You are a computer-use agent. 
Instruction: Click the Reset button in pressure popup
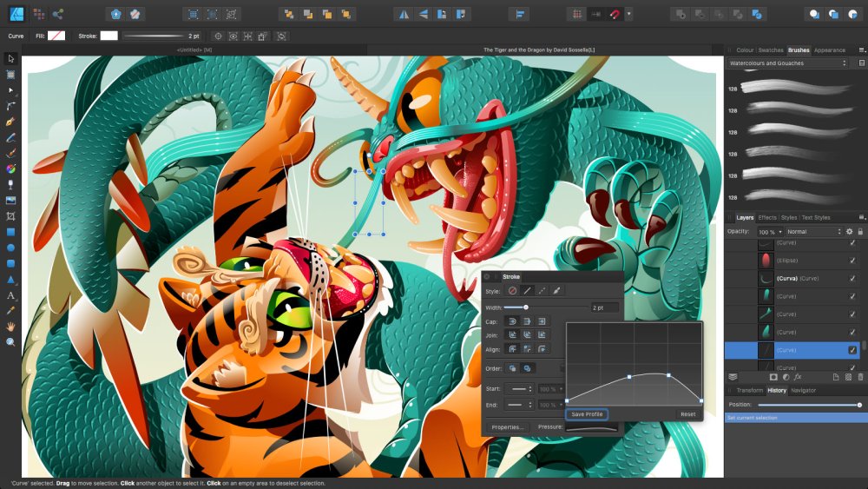pos(688,414)
